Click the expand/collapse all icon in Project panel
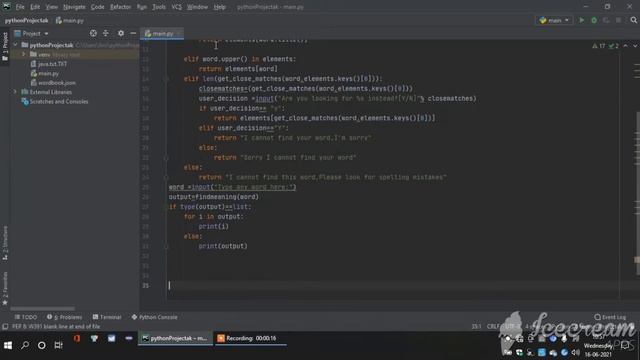 click(x=106, y=33)
